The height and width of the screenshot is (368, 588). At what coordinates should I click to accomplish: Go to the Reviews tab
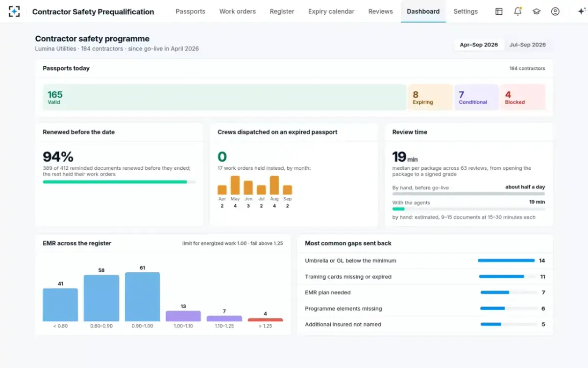[x=381, y=11]
